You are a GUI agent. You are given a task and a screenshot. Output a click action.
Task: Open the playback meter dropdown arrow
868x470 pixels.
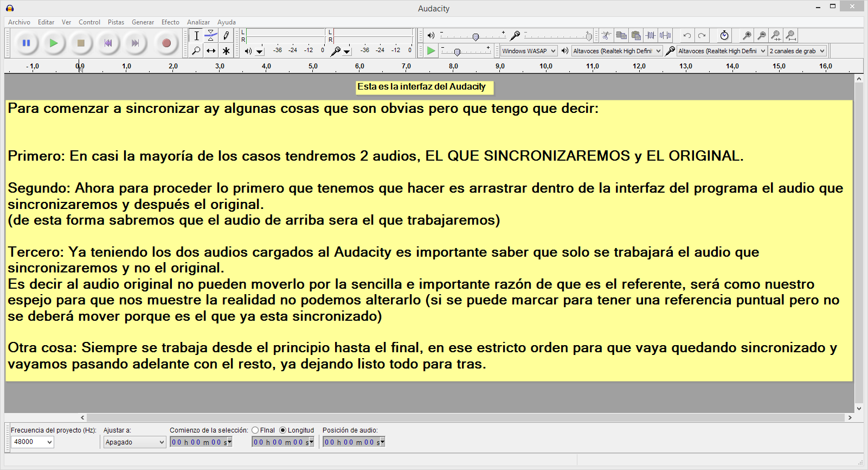coord(260,52)
